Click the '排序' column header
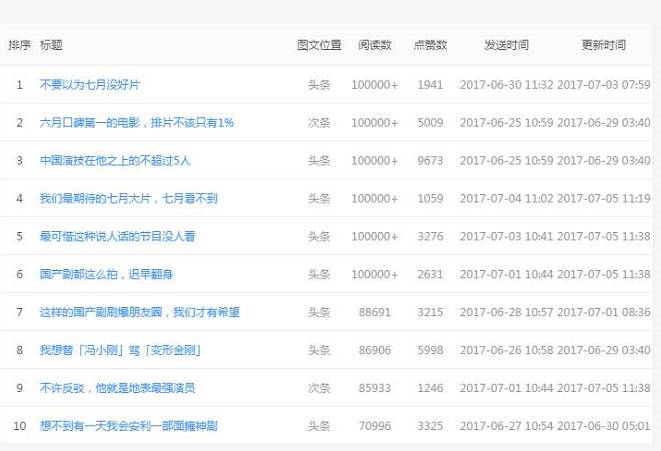 click(x=19, y=45)
